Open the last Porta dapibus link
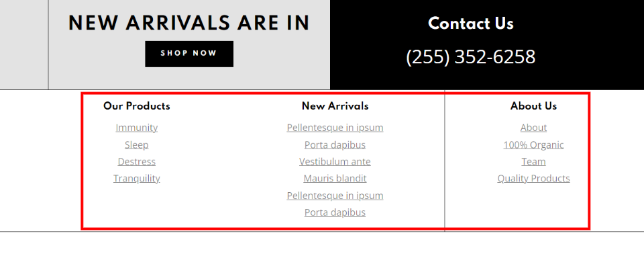Image resolution: width=644 pixels, height=254 pixels. pyautogui.click(x=335, y=212)
